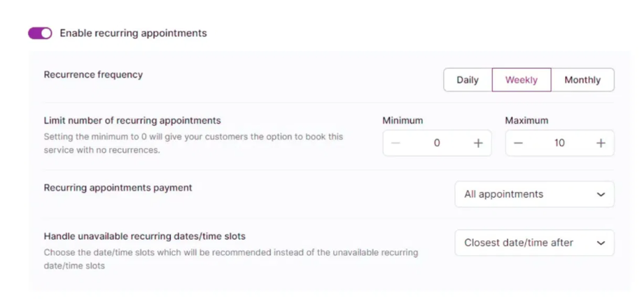Viewport: 644px width, 300px height.
Task: Focus the Maximum value field showing 10
Action: point(559,143)
